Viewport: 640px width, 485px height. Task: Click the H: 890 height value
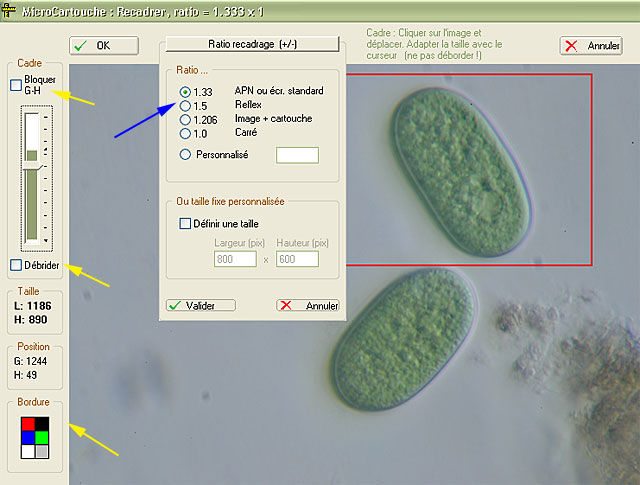pyautogui.click(x=31, y=320)
